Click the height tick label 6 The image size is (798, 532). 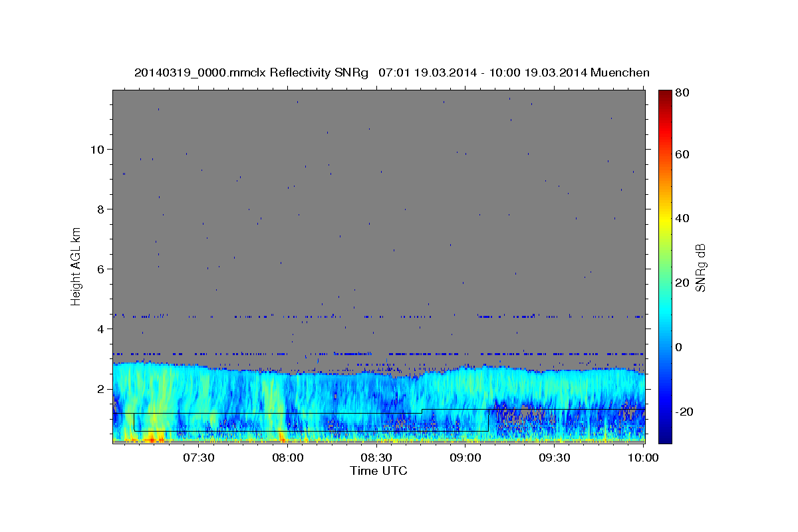100,269
